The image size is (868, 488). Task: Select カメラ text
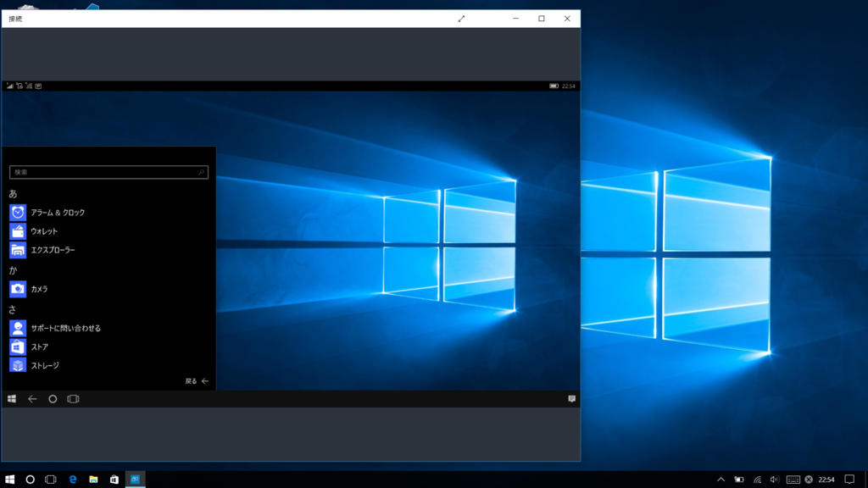tap(39, 289)
